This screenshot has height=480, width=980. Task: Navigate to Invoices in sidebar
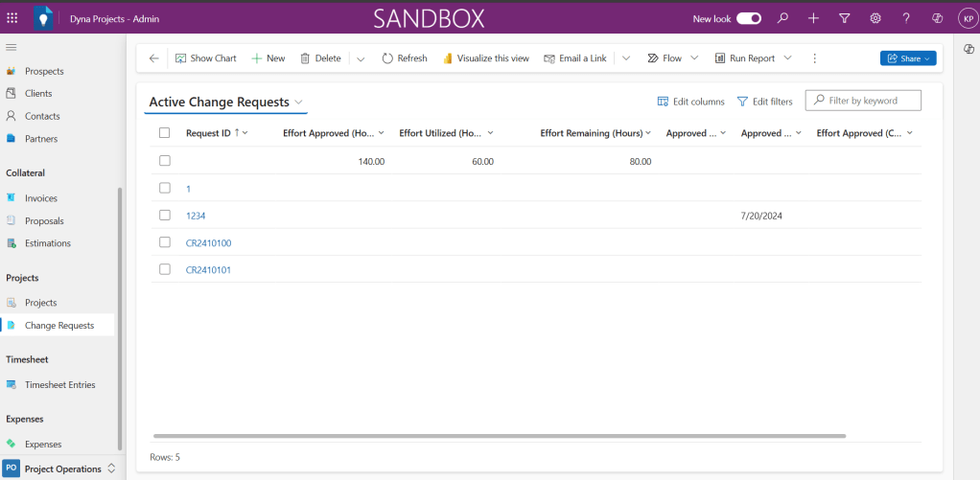coord(41,198)
